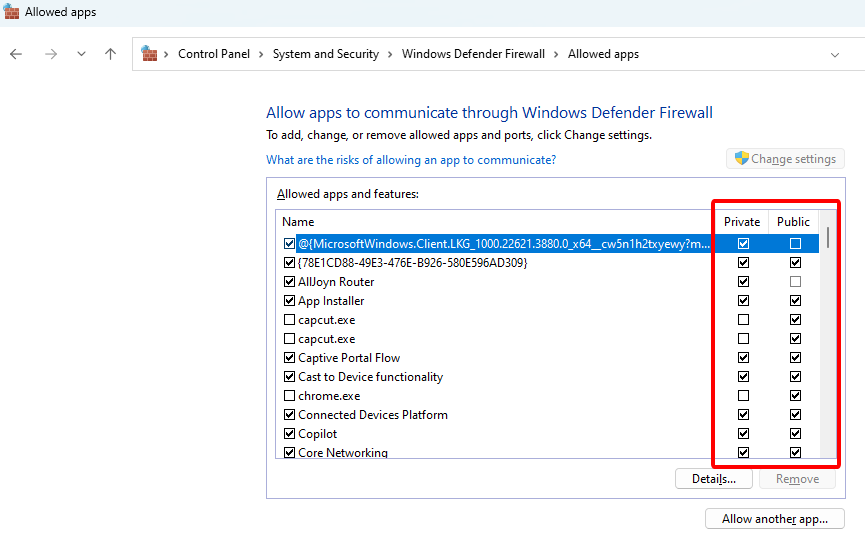Disable Public checkbox for chrome.exe

coord(795,396)
